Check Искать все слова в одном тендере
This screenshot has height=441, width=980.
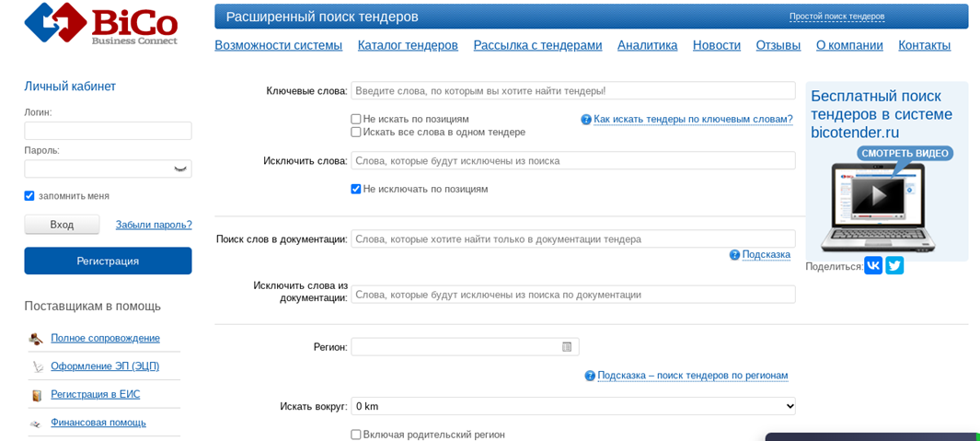click(x=355, y=132)
